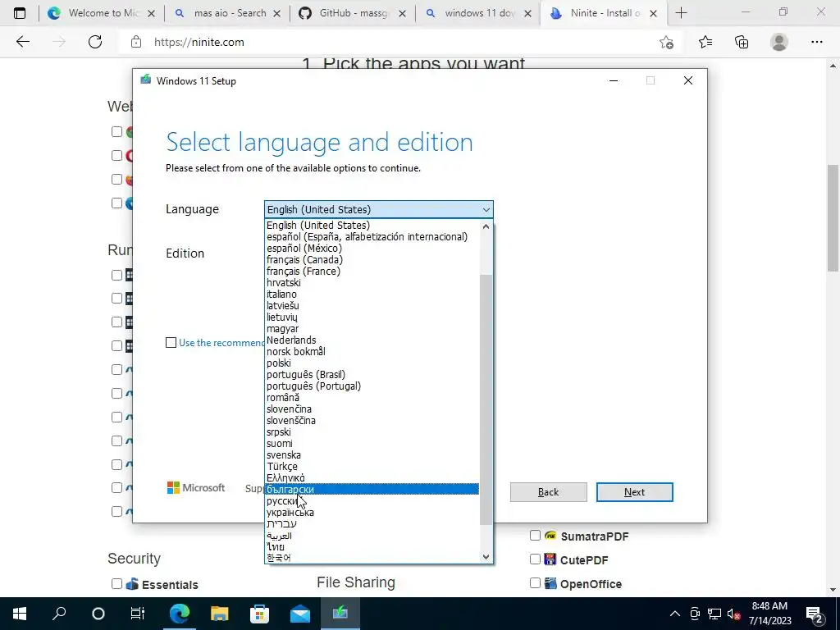Click the language list scrollbar thumb
Viewport: 840px width, 630px height.
tap(486, 399)
